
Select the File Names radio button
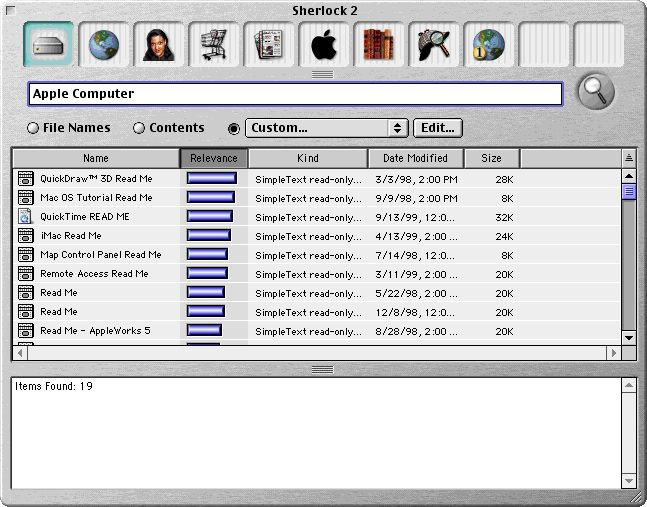coord(33,128)
